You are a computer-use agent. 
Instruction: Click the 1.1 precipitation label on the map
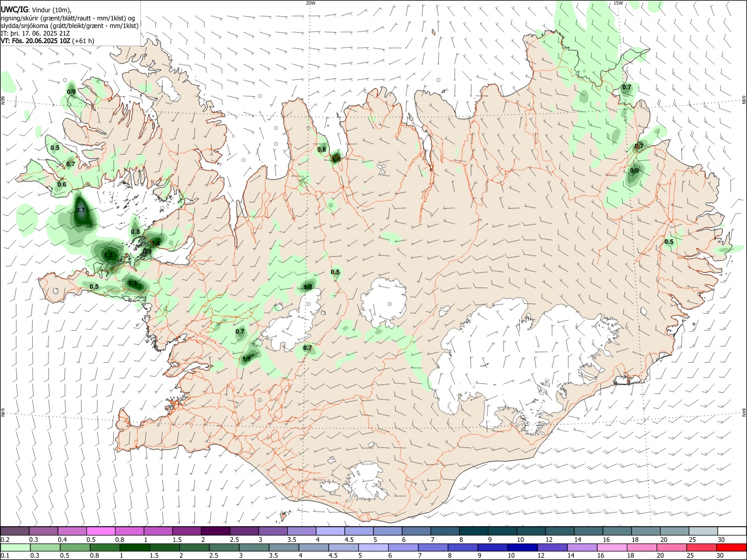point(246,359)
